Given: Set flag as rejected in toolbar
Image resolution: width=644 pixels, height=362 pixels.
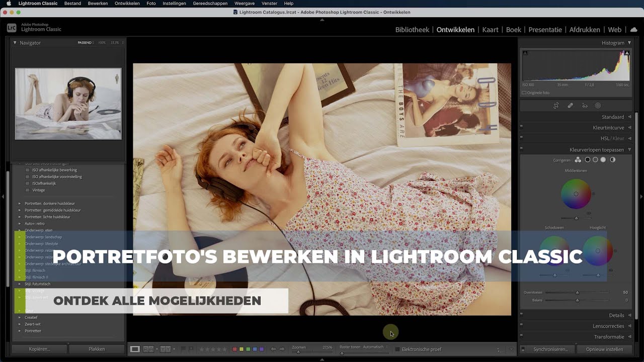Looking at the screenshot, I should click(x=190, y=349).
